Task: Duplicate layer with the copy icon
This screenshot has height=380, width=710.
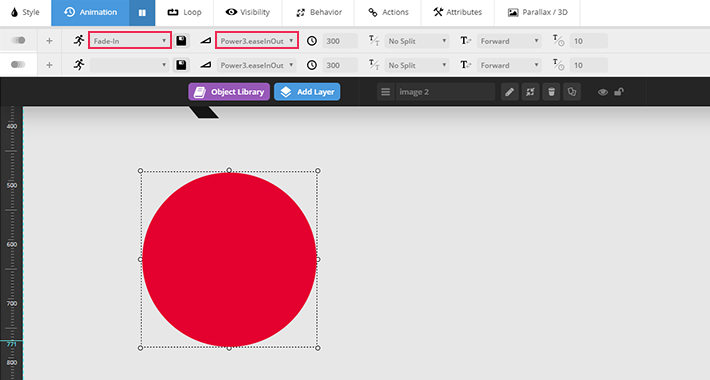Action: pyautogui.click(x=572, y=92)
